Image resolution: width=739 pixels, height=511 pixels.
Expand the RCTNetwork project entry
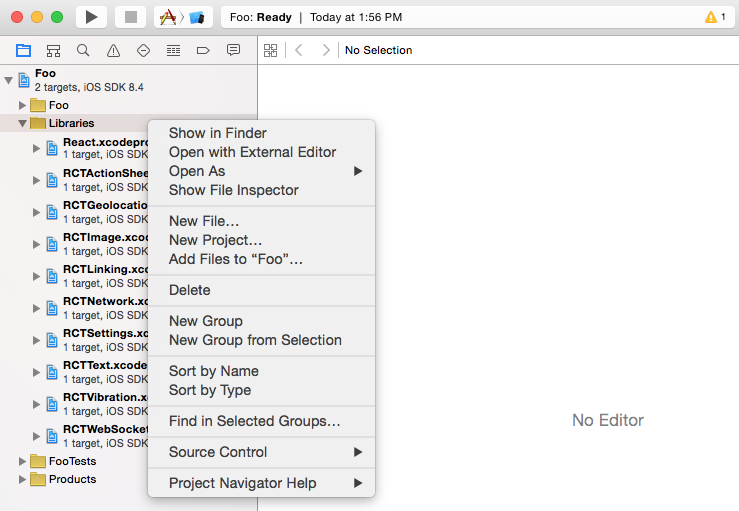(x=36, y=308)
